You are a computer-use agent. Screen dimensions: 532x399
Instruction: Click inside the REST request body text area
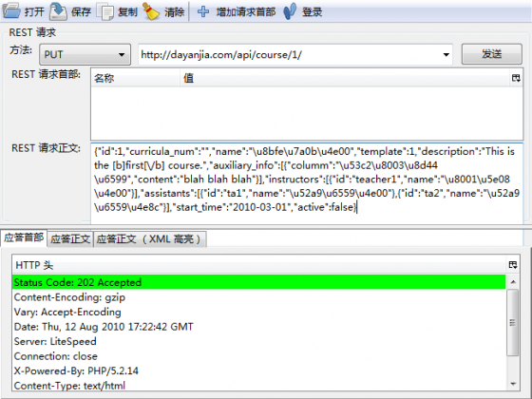[x=307, y=183]
